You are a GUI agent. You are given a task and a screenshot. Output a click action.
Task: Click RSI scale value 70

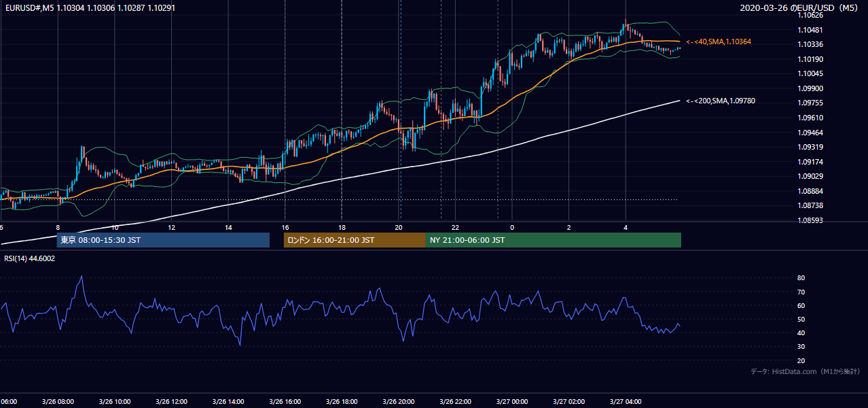coord(801,292)
